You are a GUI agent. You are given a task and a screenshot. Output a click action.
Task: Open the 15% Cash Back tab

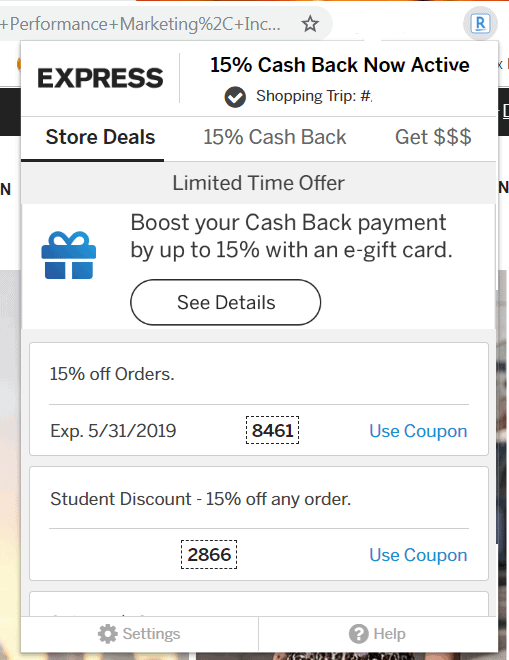pyautogui.click(x=274, y=137)
